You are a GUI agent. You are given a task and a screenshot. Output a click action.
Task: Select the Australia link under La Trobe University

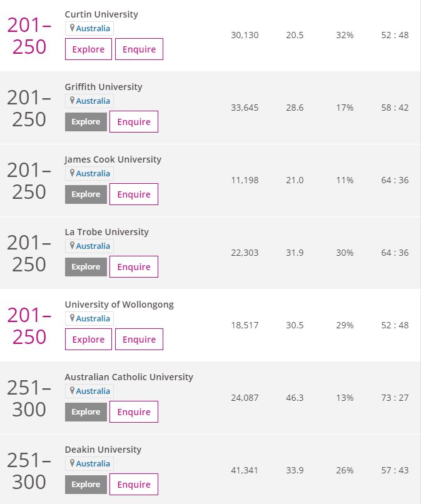coord(93,246)
